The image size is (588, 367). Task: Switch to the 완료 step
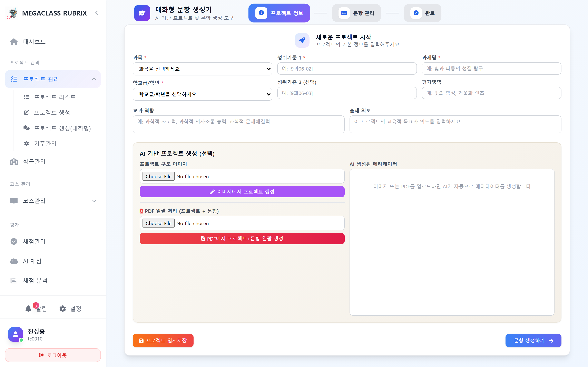coord(422,13)
